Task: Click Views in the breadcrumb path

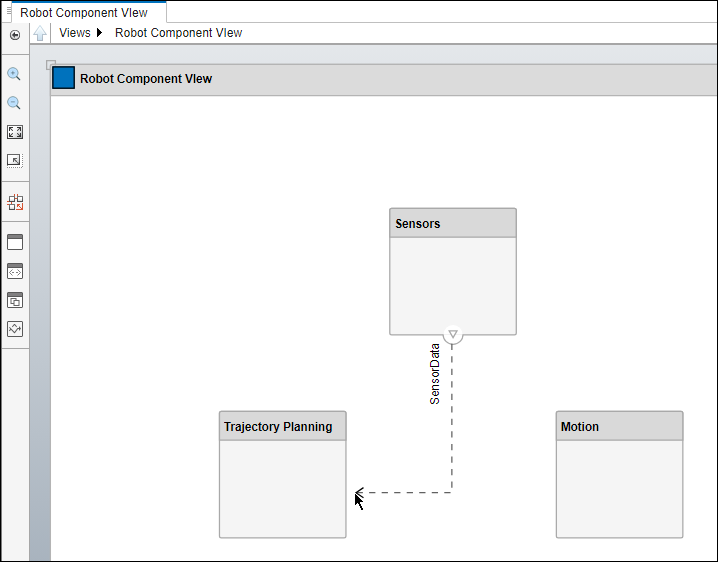Action: [x=75, y=33]
